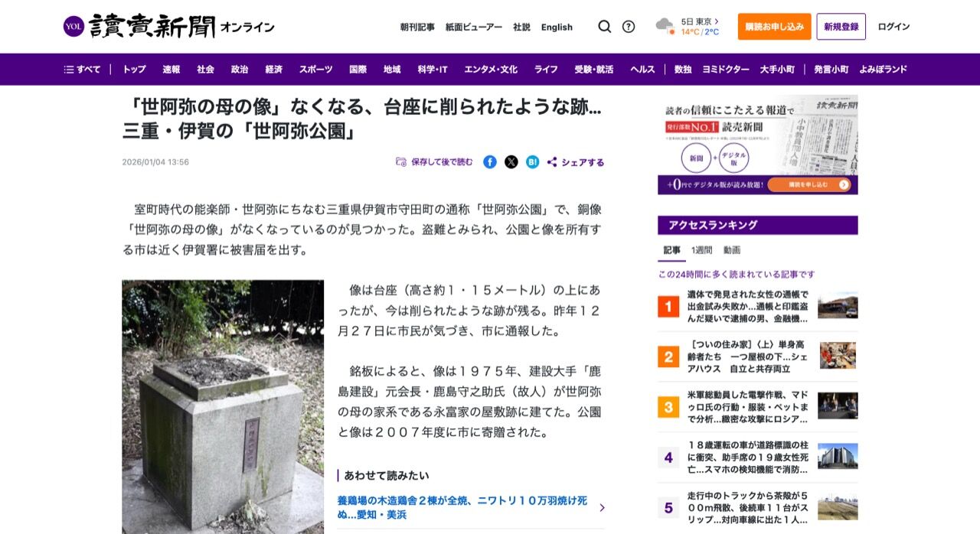Click the シェアする share icon

pos(552,162)
